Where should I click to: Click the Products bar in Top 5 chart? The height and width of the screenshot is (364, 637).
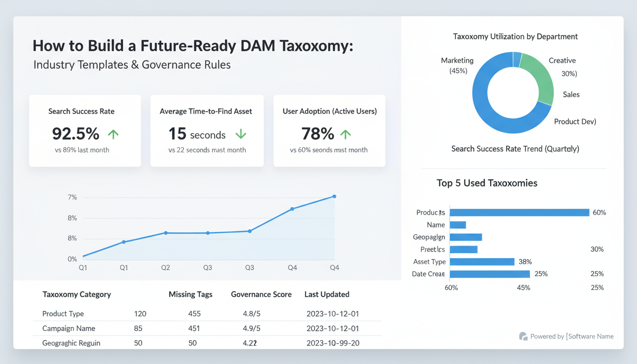point(519,212)
